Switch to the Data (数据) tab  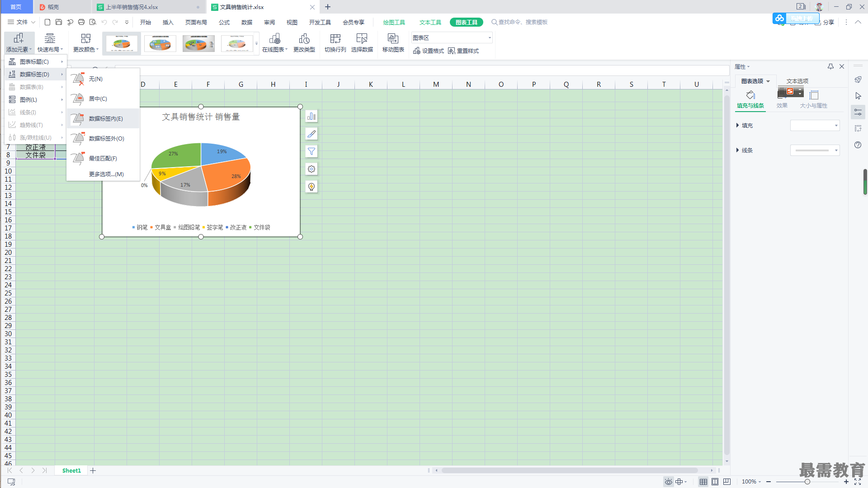tap(247, 22)
